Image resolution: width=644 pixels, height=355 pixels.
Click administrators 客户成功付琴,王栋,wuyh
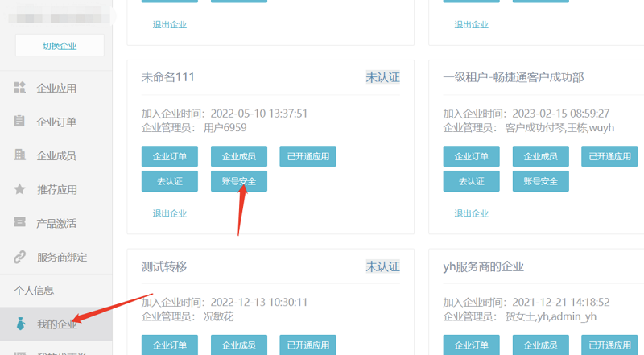pyautogui.click(x=559, y=128)
